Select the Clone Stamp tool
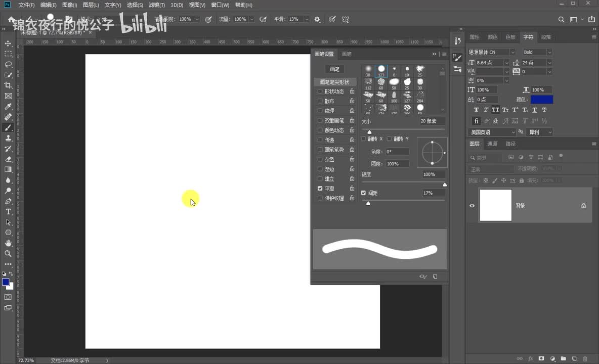Image resolution: width=599 pixels, height=364 pixels. (8, 138)
